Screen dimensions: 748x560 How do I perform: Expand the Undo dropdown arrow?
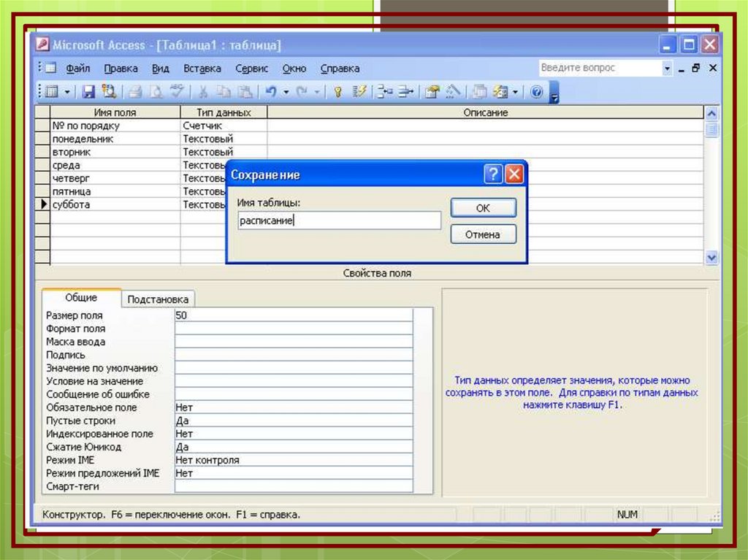[286, 92]
